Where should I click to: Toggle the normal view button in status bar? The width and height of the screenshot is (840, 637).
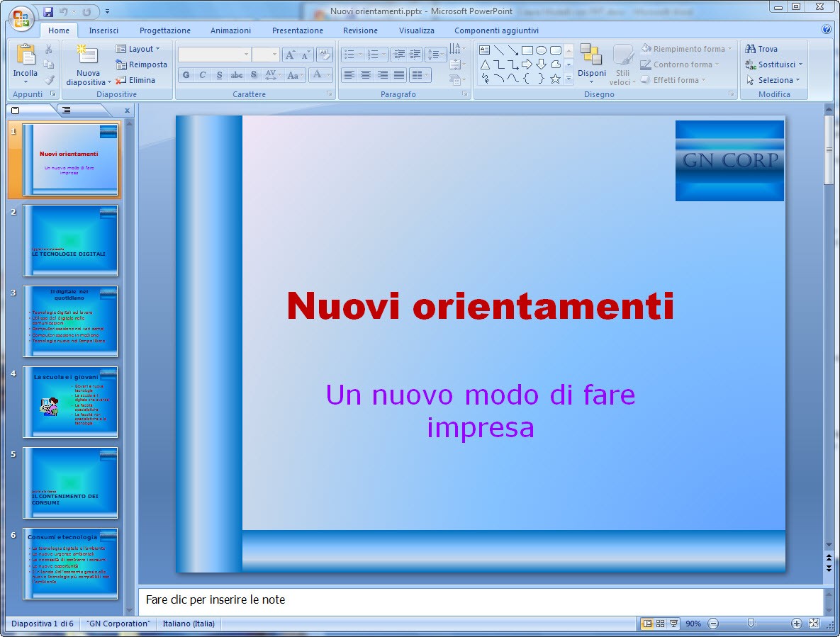tap(646, 624)
